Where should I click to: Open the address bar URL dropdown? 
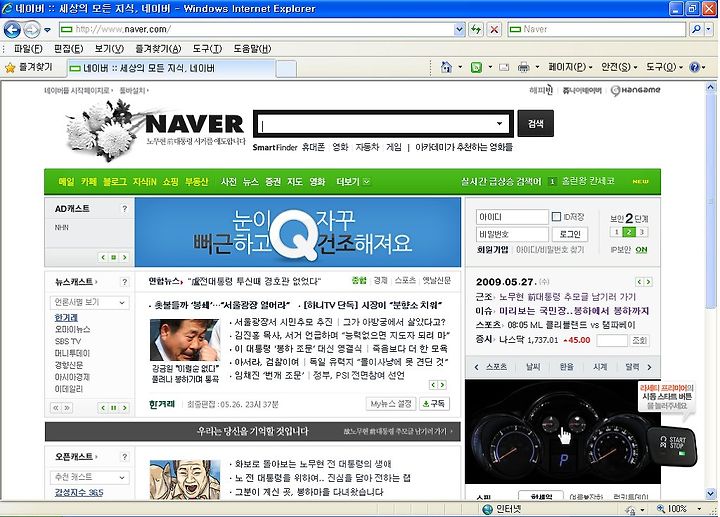[x=459, y=29]
